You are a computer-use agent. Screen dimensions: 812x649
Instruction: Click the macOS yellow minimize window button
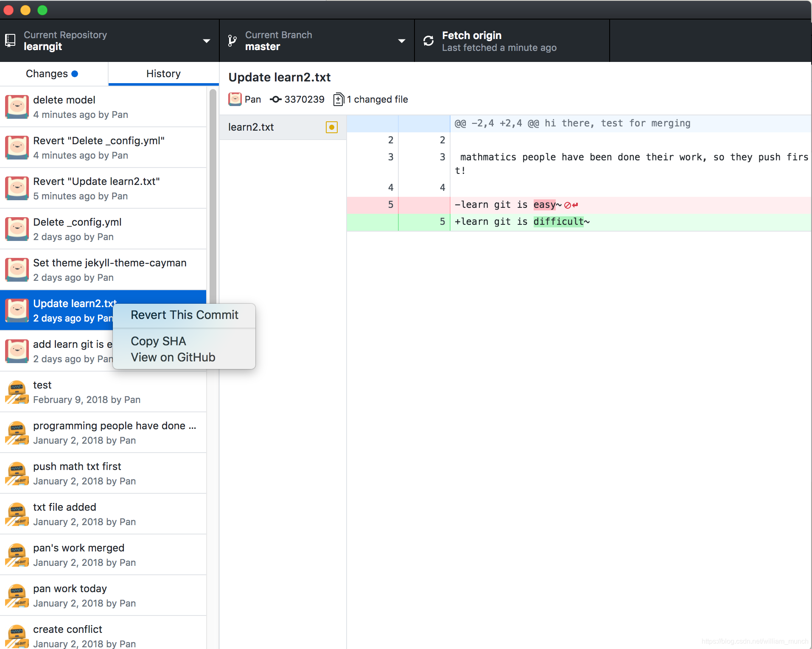click(x=25, y=10)
